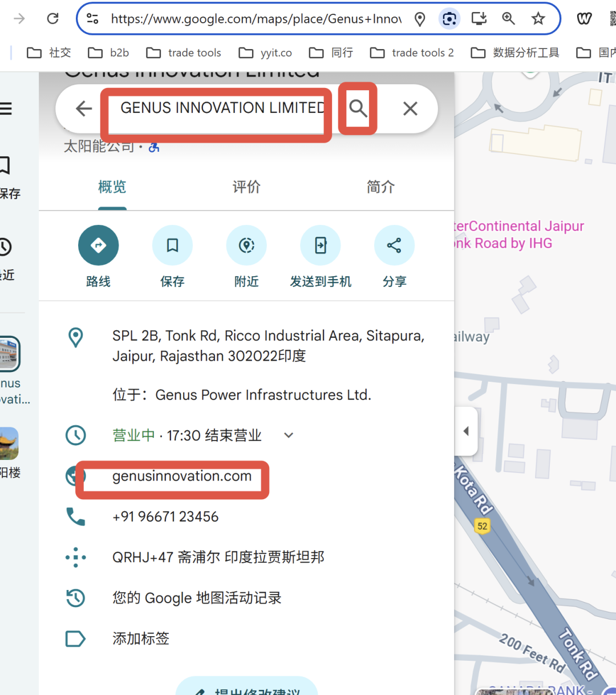Collapse the side panel with the arrow
This screenshot has width=616, height=695.
pos(466,431)
